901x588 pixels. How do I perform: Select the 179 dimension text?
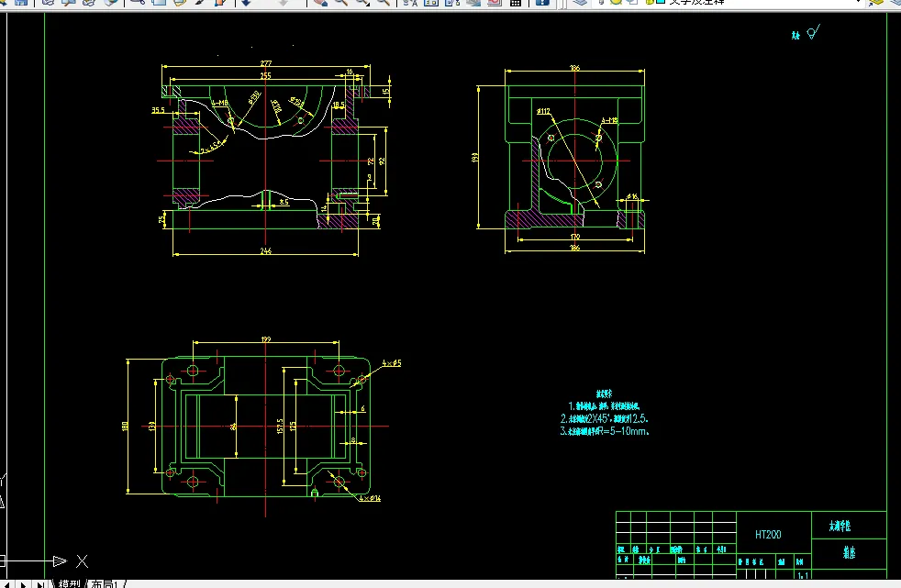(574, 237)
